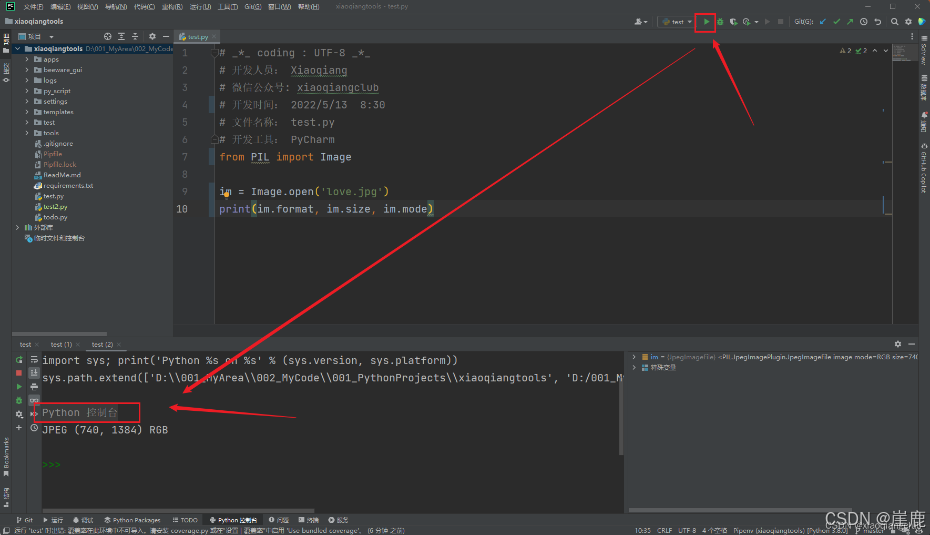Execute current statement green arrow in console
The image size is (930, 535).
tap(19, 387)
